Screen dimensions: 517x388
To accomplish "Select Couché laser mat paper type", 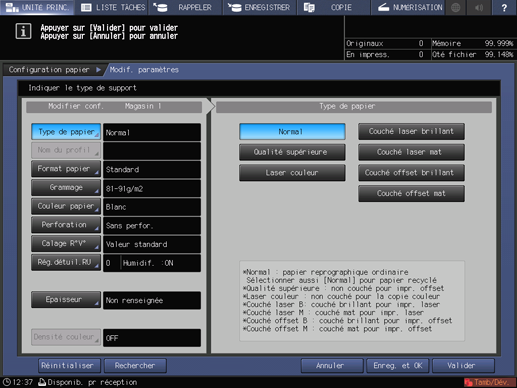I will [x=411, y=152].
